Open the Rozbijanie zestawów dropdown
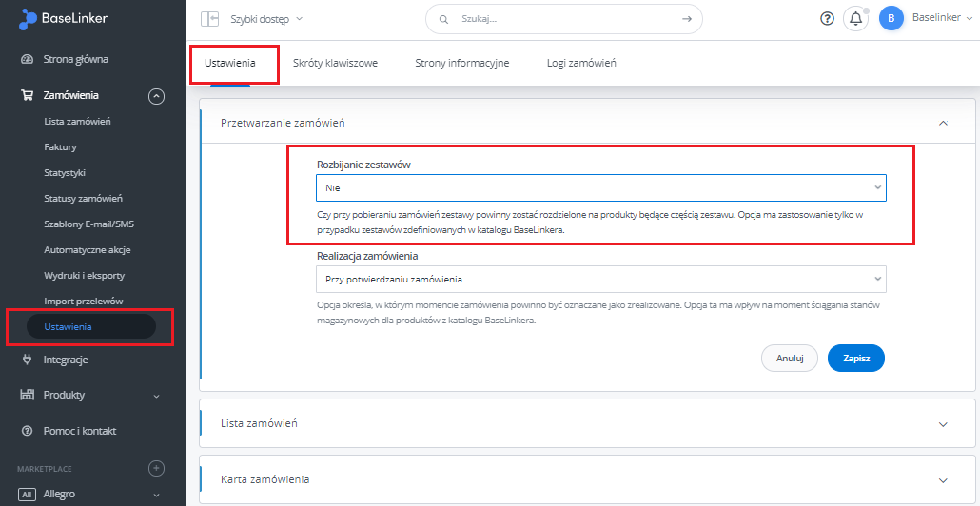The height and width of the screenshot is (506, 980). click(x=600, y=187)
